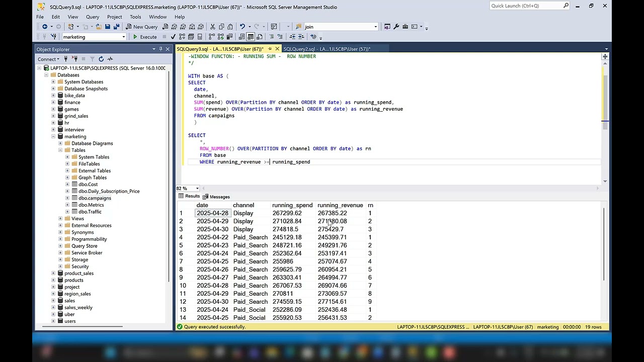This screenshot has width=644, height=362.
Task: Open the marketing database dropdown
Action: coord(123,37)
